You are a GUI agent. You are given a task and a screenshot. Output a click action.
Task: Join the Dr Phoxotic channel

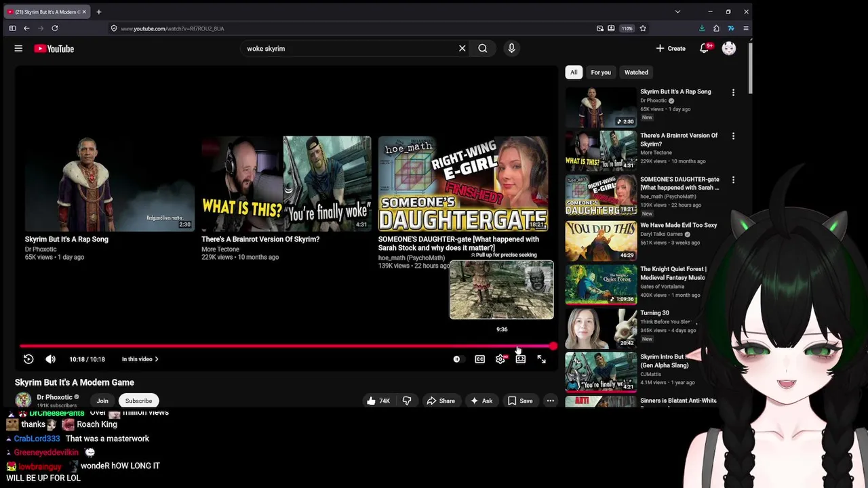(x=102, y=401)
